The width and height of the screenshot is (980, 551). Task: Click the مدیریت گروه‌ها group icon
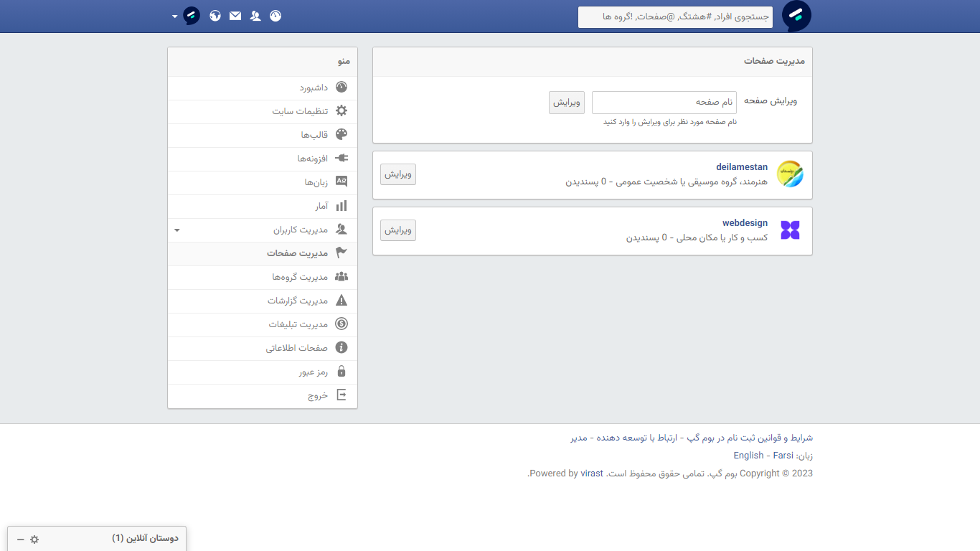pyautogui.click(x=341, y=277)
